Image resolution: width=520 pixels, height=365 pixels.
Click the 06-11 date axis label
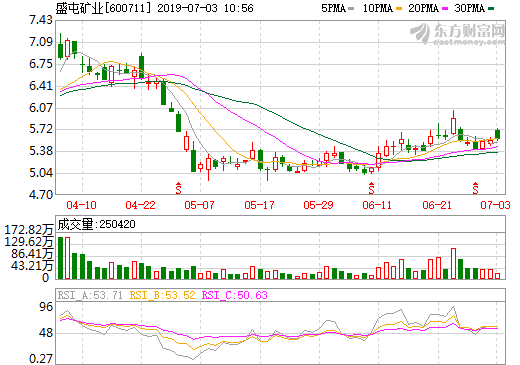(377, 205)
